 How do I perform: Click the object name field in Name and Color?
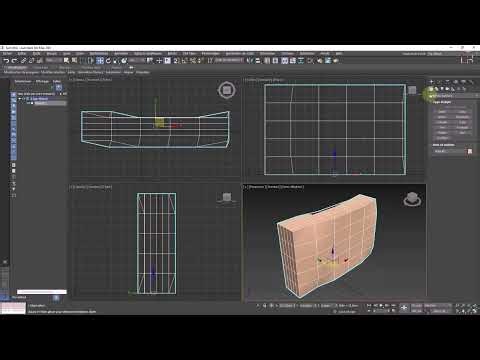coord(449,151)
